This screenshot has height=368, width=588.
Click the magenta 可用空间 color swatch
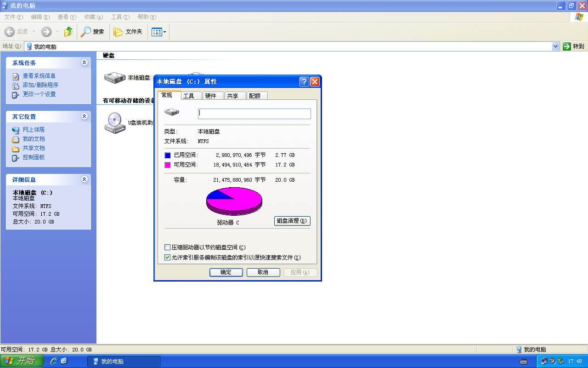167,165
